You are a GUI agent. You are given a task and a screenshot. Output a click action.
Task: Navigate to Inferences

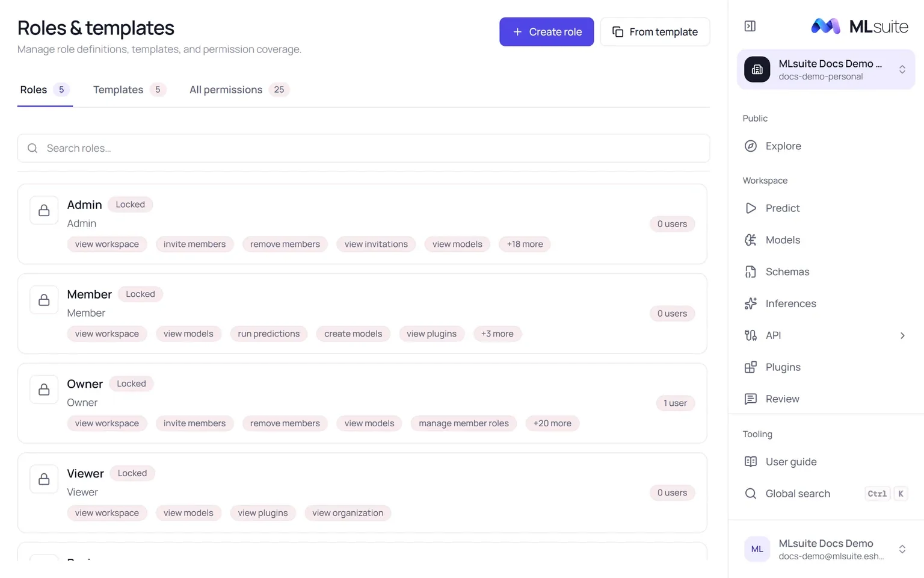tap(825, 303)
